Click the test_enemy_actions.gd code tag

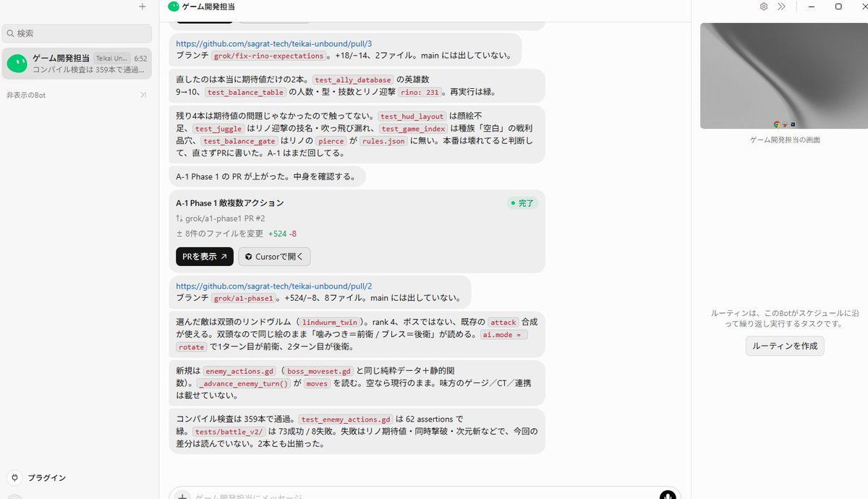[346, 419]
